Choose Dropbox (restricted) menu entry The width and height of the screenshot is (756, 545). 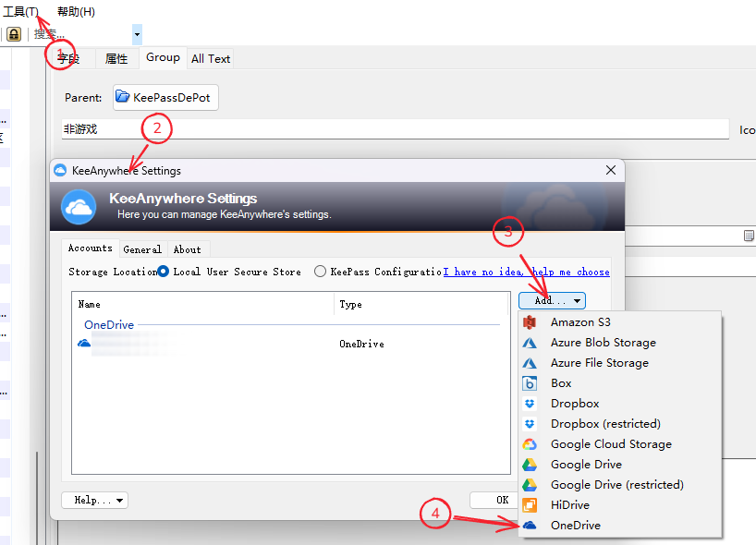[x=620, y=424]
